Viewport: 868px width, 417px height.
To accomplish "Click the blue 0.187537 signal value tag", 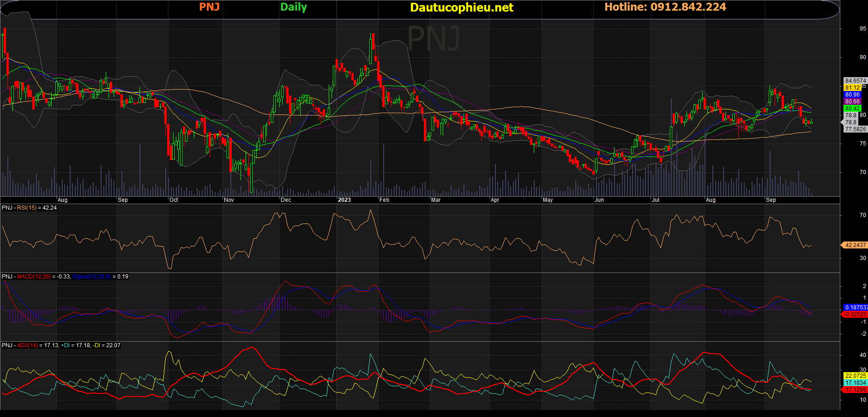I will [856, 308].
